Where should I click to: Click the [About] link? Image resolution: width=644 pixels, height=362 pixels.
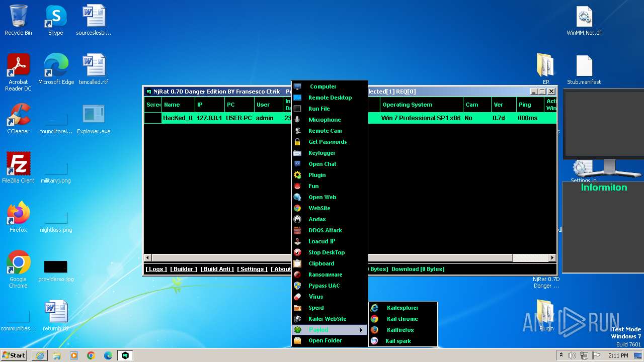coord(282,269)
